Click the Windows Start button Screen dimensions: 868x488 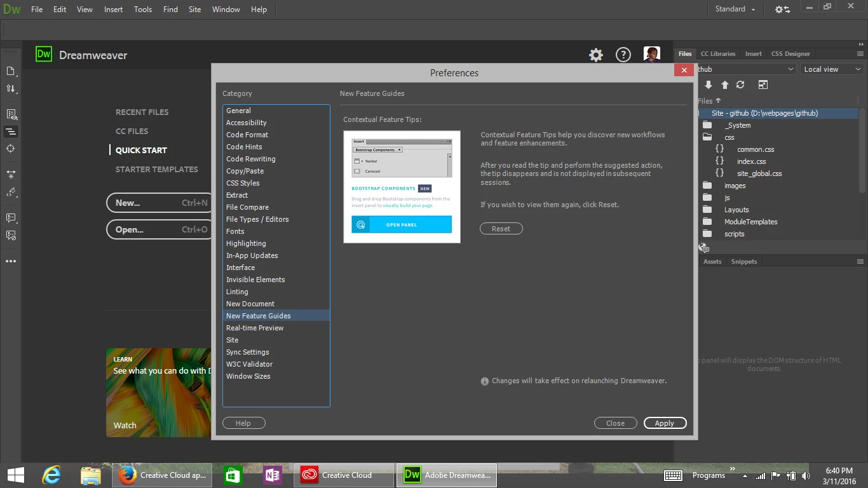16,475
